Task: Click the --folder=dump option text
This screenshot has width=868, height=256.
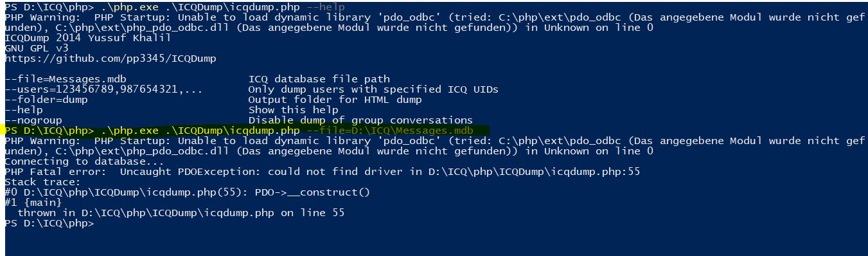Action: coord(46,100)
